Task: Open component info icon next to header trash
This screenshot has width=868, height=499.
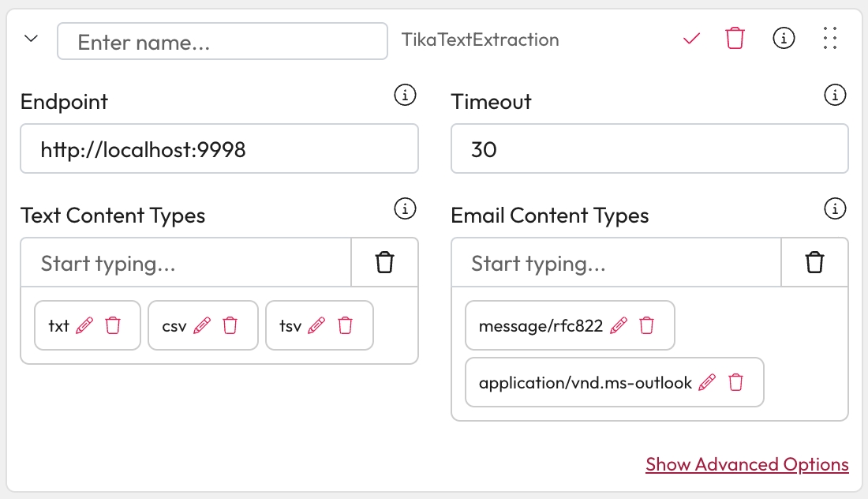Action: pos(783,38)
